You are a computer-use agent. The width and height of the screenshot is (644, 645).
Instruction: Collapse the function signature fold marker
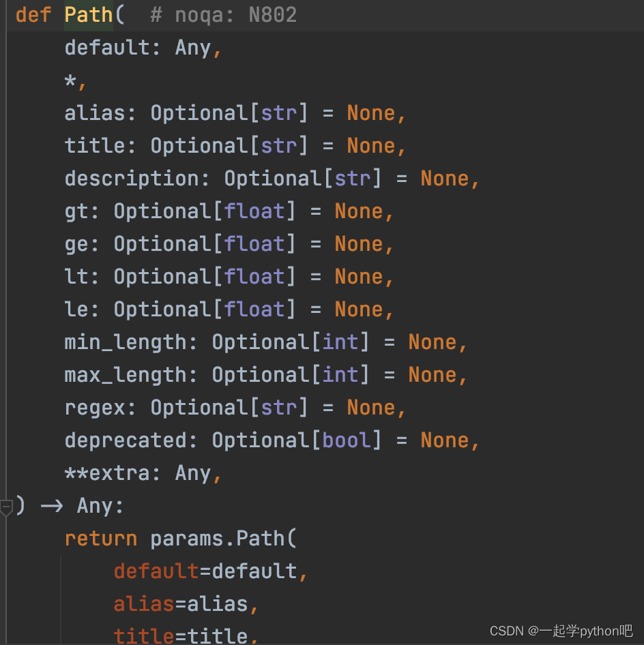pyautogui.click(x=6, y=507)
